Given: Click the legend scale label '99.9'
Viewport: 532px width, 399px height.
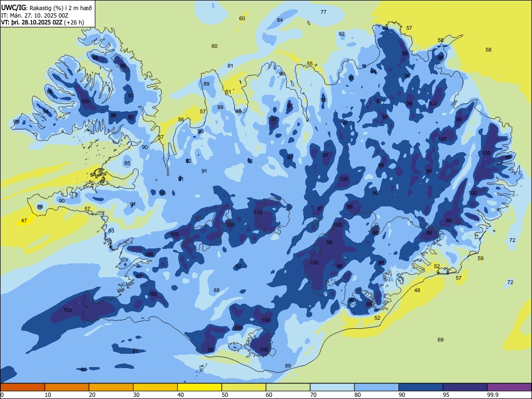Looking at the screenshot, I should (493, 395).
